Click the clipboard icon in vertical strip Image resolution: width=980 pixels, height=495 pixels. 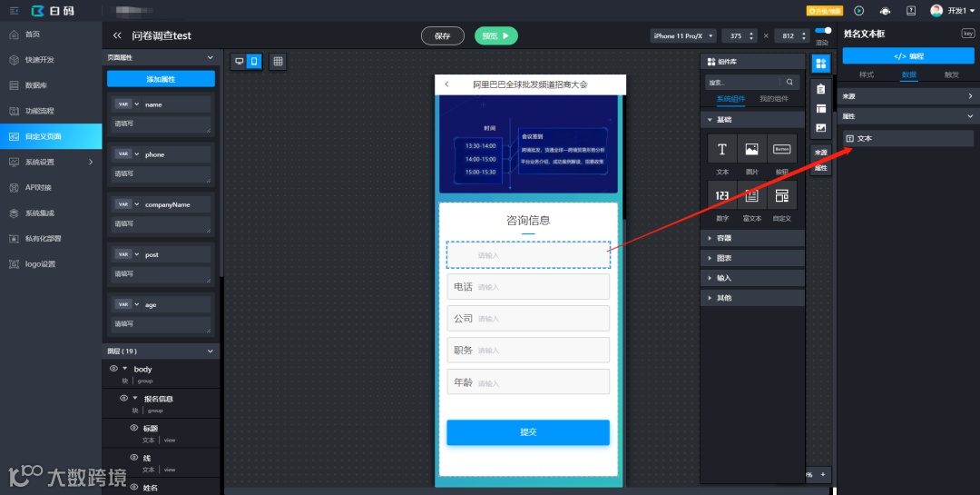820,90
